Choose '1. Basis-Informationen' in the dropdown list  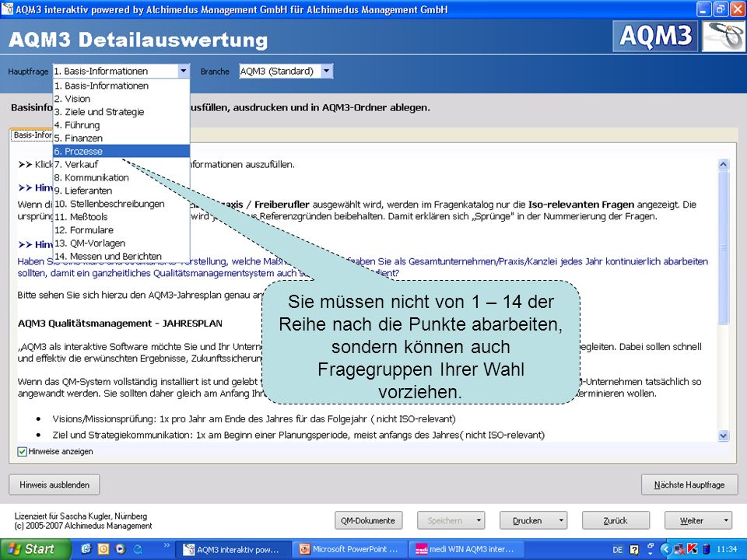[121, 86]
